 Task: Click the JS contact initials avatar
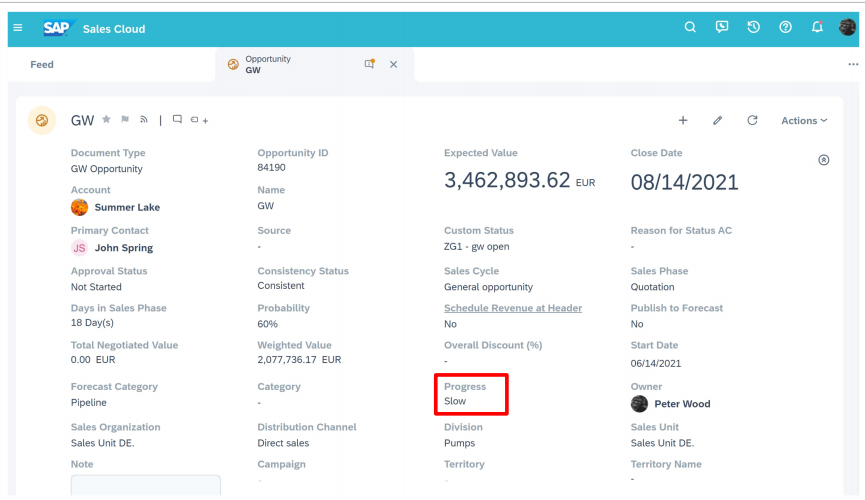click(x=79, y=248)
